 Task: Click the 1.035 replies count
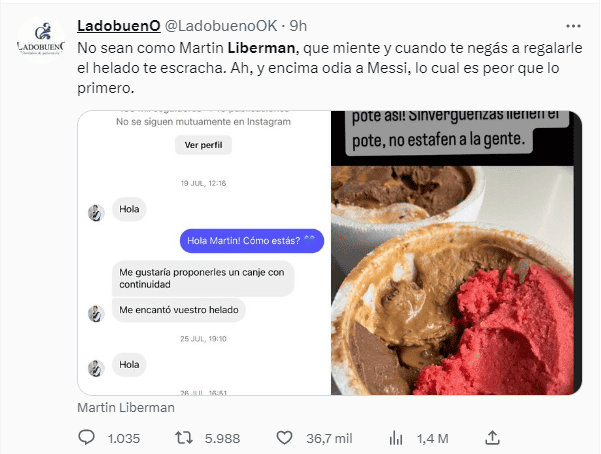[x=124, y=438]
